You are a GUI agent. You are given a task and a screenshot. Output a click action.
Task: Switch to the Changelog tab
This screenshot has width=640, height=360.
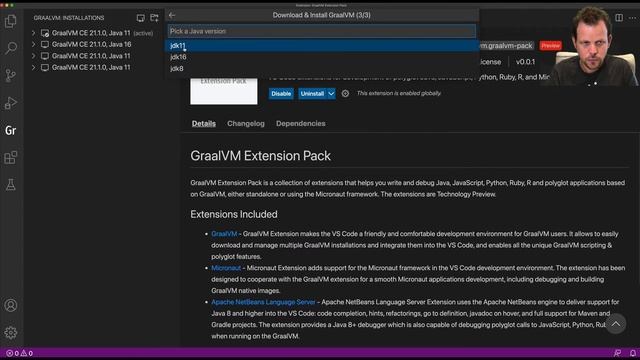click(246, 123)
